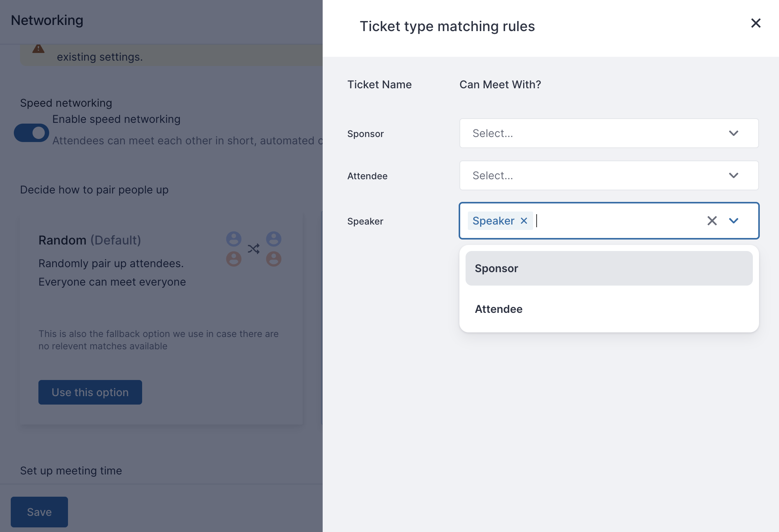Close the Ticket type matching rules panel

point(756,23)
